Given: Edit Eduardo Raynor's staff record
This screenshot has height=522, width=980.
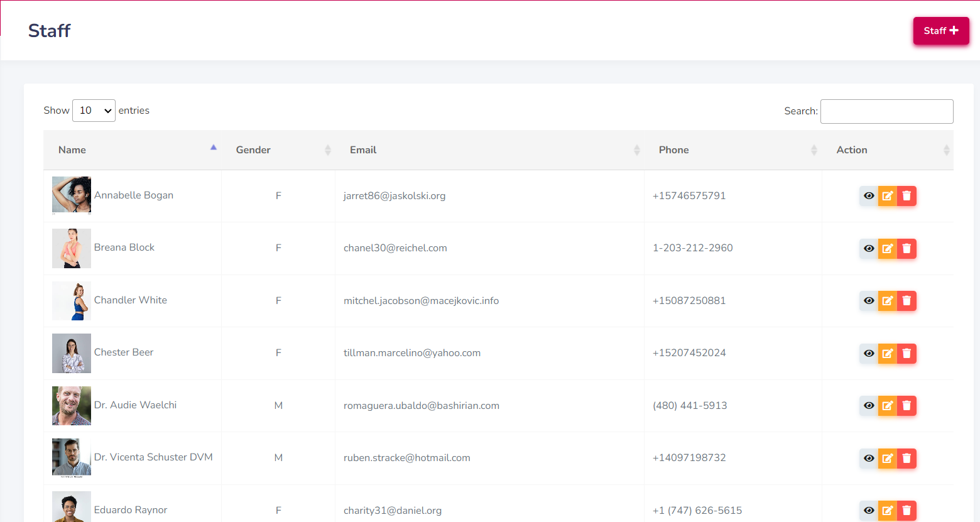Looking at the screenshot, I should tap(888, 511).
